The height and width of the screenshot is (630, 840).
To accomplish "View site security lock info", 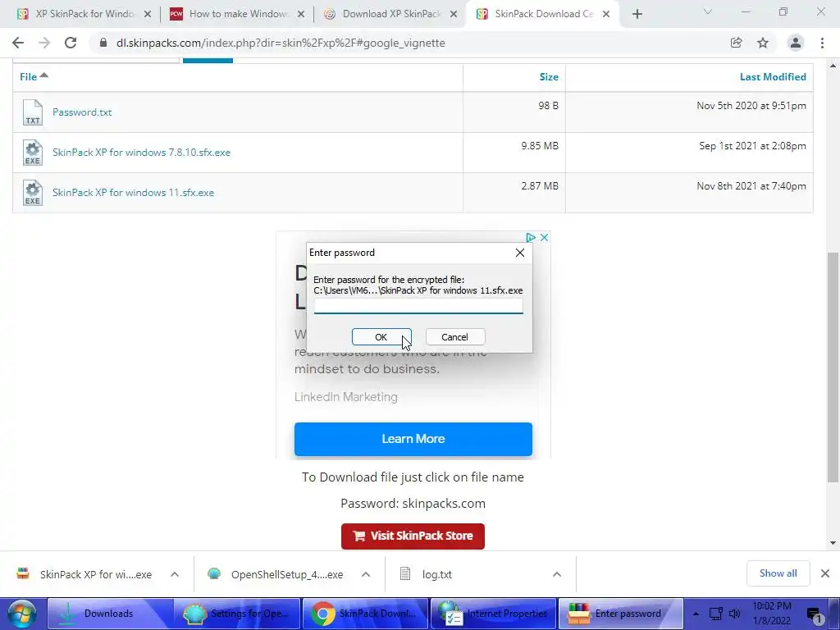I will point(103,43).
